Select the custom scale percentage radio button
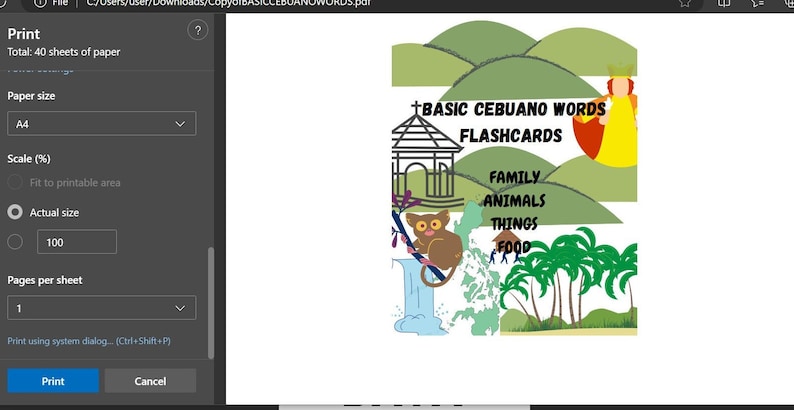This screenshot has width=794, height=410. (15, 242)
